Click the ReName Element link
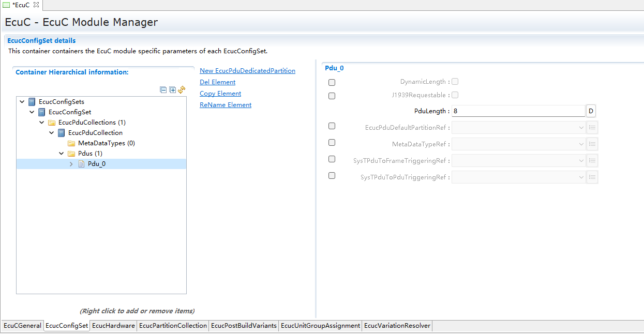The width and height of the screenshot is (644, 334). click(226, 105)
